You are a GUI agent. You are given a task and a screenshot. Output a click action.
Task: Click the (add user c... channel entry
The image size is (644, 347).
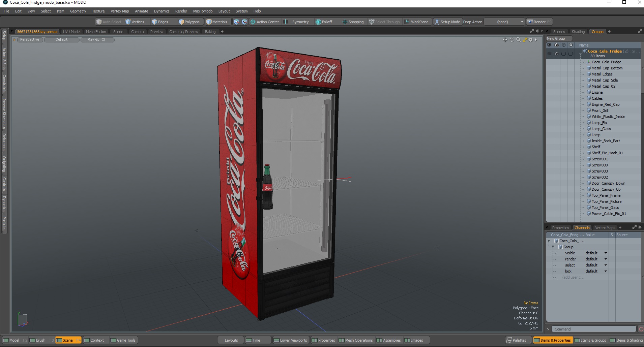[x=573, y=277]
